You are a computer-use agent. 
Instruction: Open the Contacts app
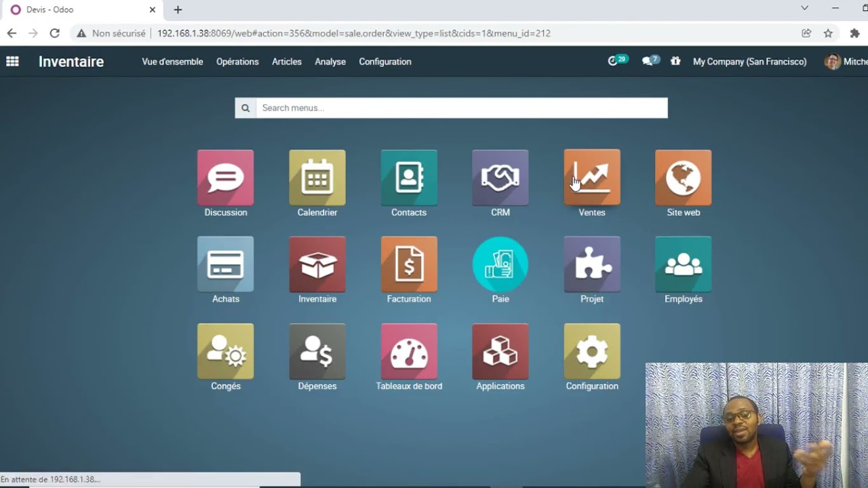pos(409,178)
